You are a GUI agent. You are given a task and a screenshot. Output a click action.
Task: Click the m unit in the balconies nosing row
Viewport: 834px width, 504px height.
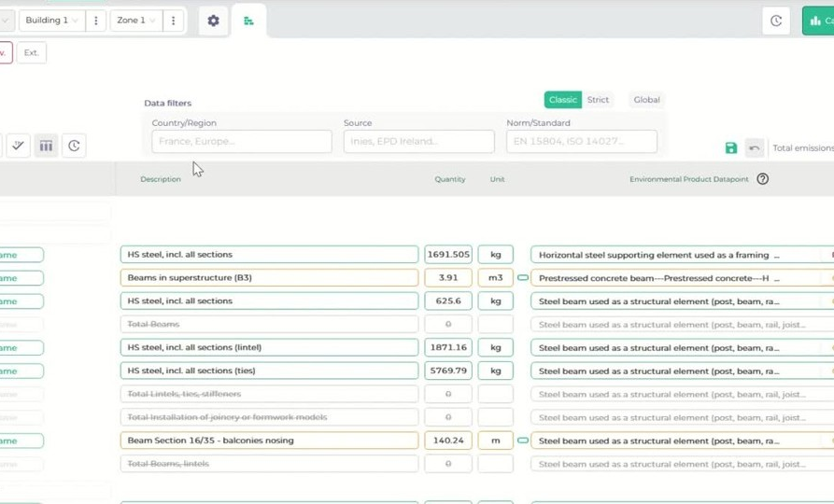[496, 441]
